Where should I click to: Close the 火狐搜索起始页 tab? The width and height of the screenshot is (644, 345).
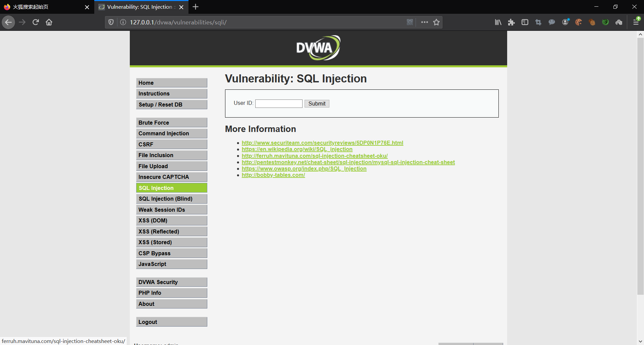(87, 7)
